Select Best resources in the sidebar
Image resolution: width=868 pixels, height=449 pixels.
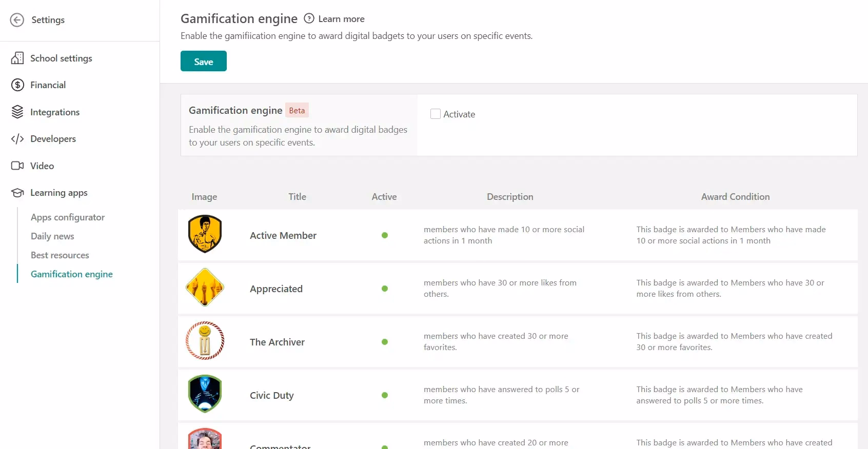[60, 255]
